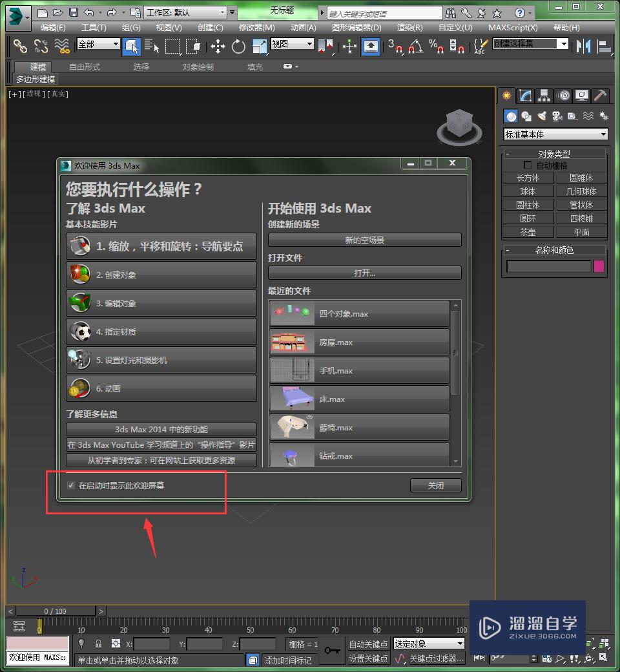
Task: Collapse the 对象类型 rollout
Action: 554,154
